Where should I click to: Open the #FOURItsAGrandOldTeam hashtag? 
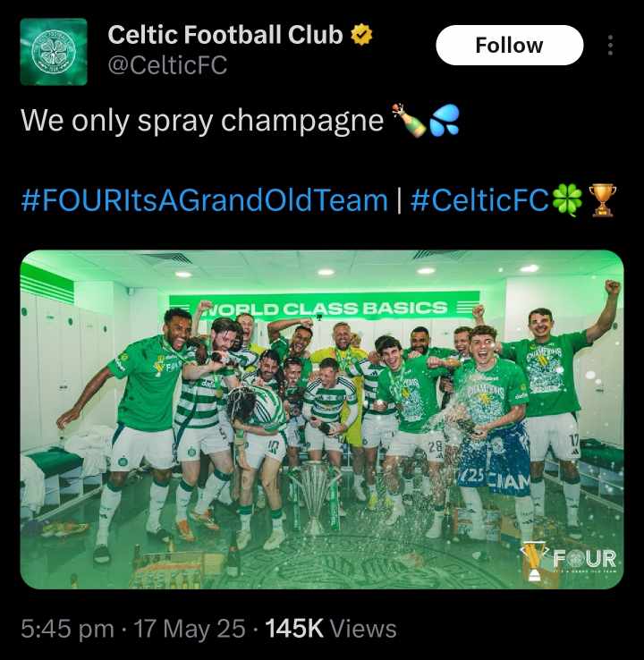pyautogui.click(x=204, y=200)
